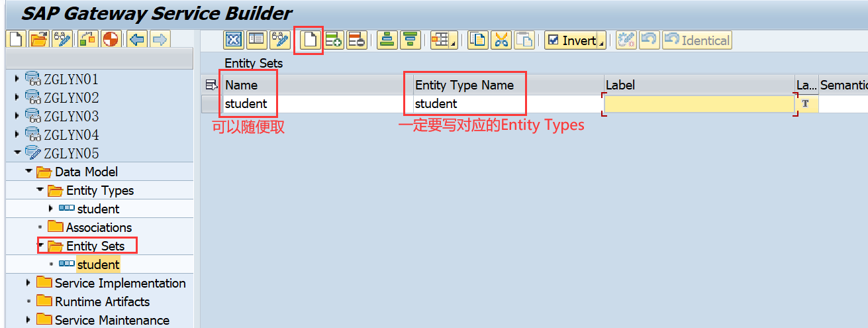The width and height of the screenshot is (868, 328).
Task: Select highlighted student under Entity Sets
Action: coord(98,264)
